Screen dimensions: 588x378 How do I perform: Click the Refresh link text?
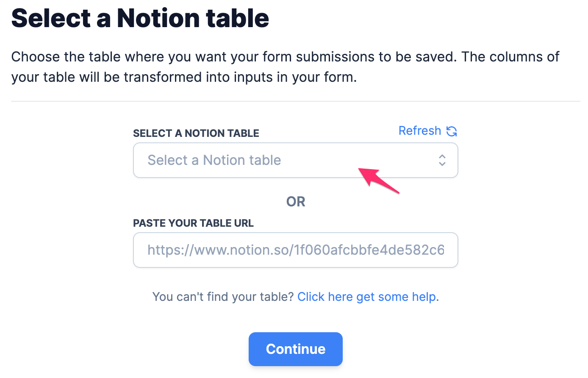pyautogui.click(x=420, y=131)
